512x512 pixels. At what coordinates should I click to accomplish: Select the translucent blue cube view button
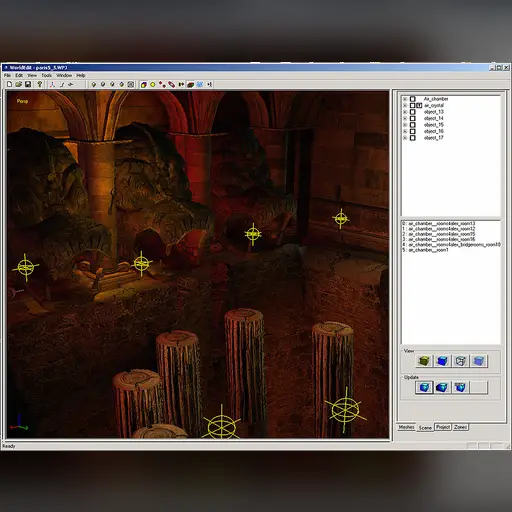coord(479,361)
